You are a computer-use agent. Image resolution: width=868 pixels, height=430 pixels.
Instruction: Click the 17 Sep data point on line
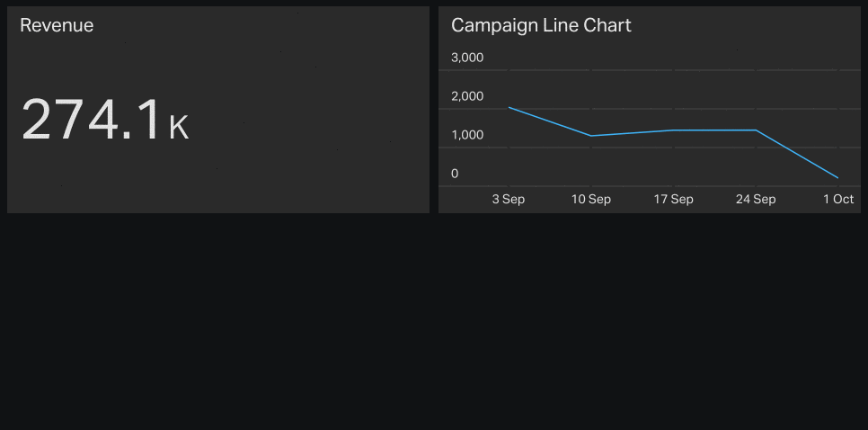click(674, 130)
